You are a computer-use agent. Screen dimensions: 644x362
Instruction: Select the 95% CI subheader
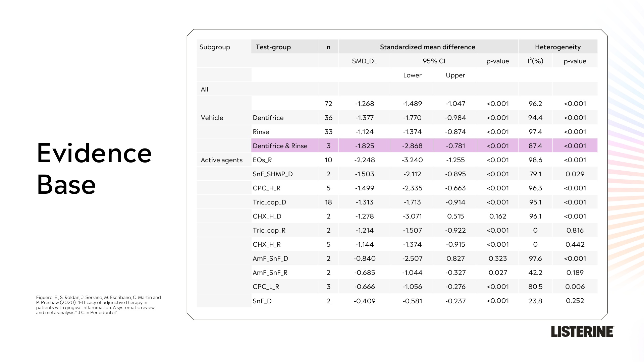click(x=434, y=61)
